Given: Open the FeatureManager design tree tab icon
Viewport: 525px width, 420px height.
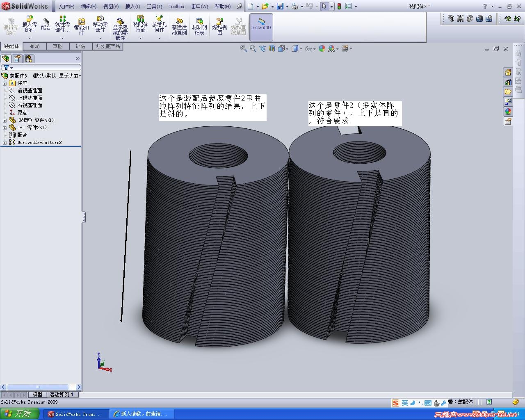Looking at the screenshot, I should pyautogui.click(x=6, y=58).
